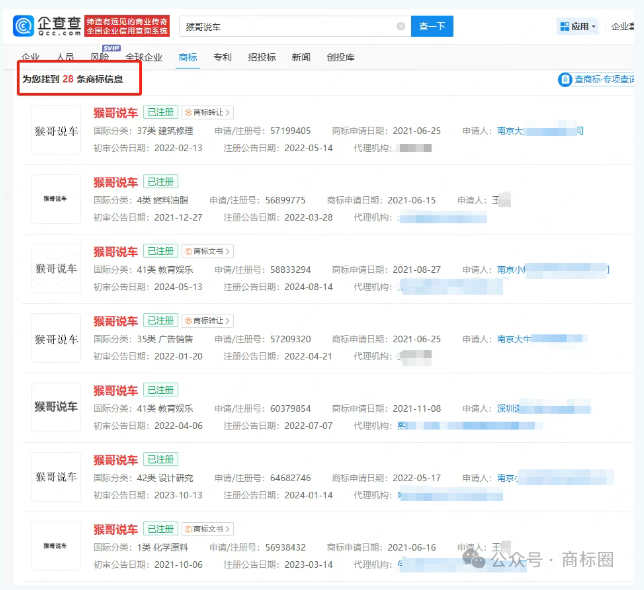Switch to the 专利 tab
The width and height of the screenshot is (644, 590).
point(221,58)
